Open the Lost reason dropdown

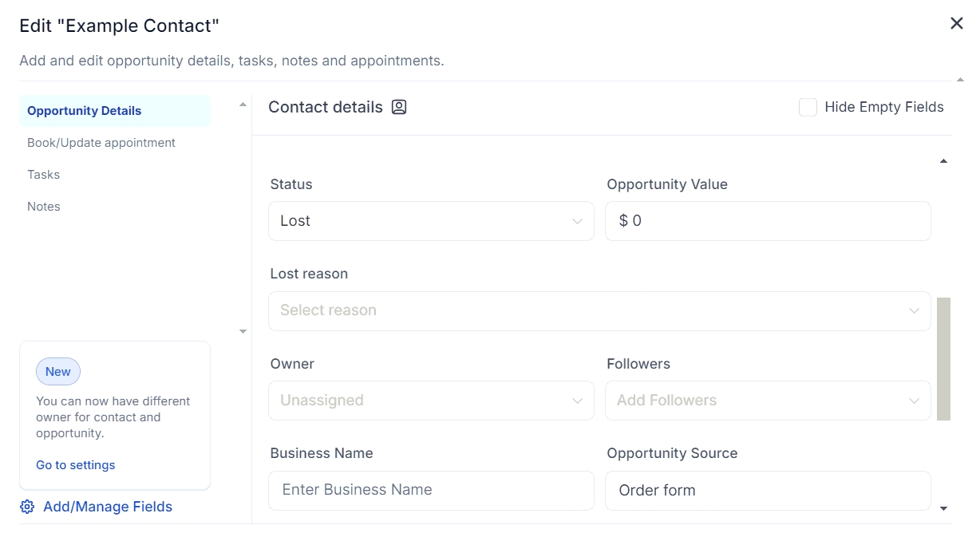599,311
